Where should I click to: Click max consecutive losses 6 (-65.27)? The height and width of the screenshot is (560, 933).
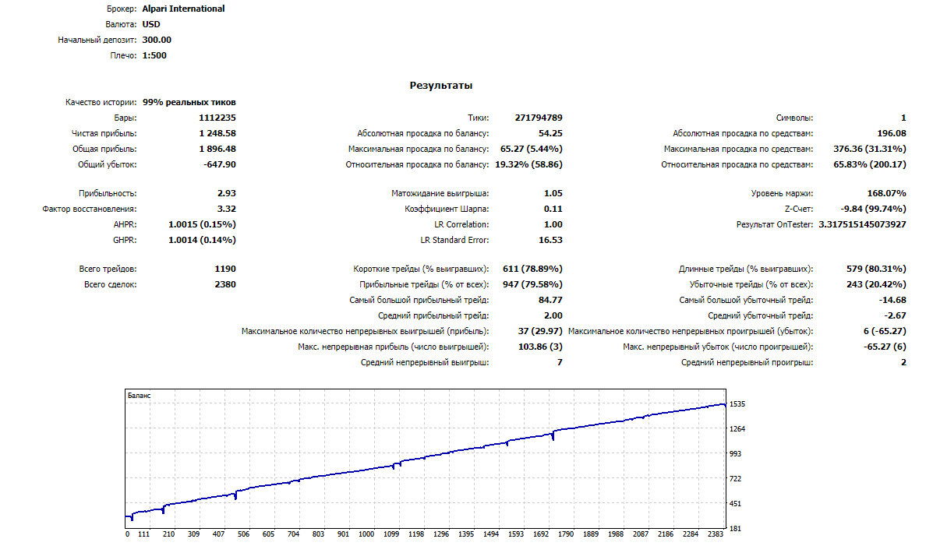[885, 330]
